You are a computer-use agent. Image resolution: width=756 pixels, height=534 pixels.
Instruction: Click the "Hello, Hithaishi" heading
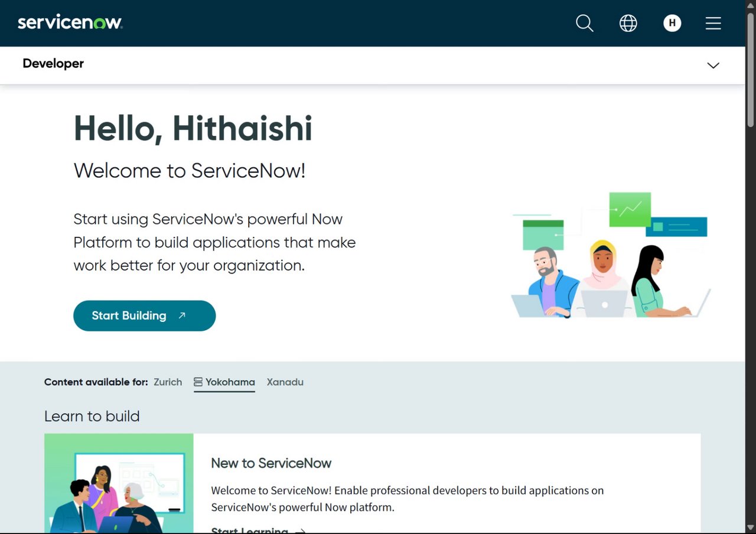click(x=193, y=128)
